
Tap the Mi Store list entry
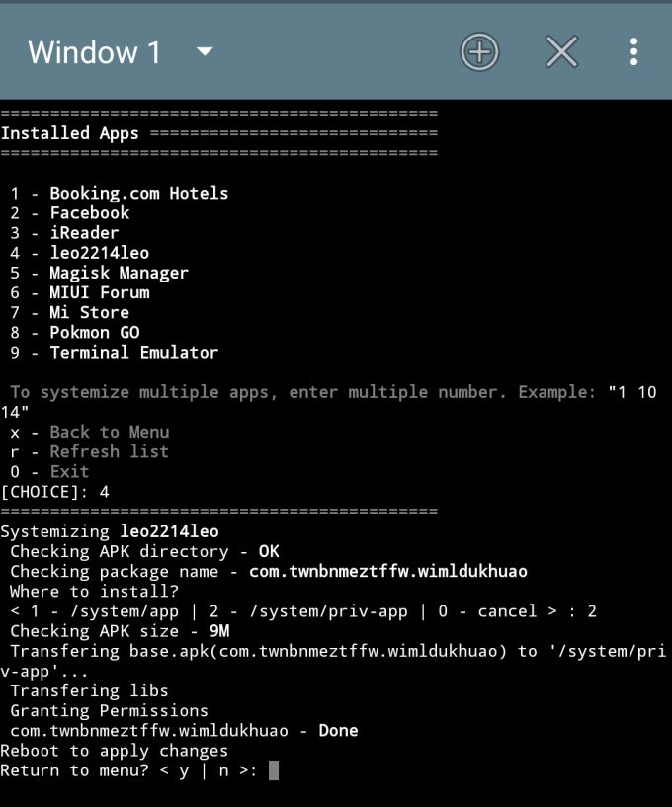coord(69,312)
